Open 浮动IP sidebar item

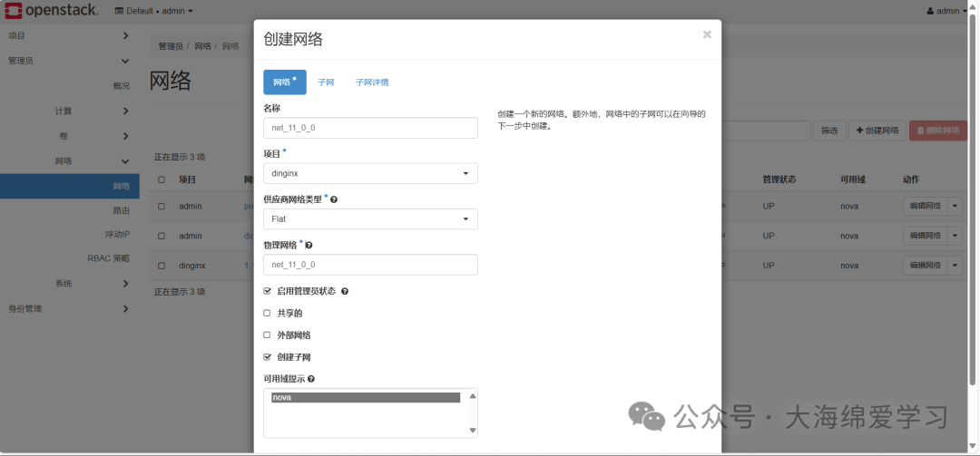(117, 234)
